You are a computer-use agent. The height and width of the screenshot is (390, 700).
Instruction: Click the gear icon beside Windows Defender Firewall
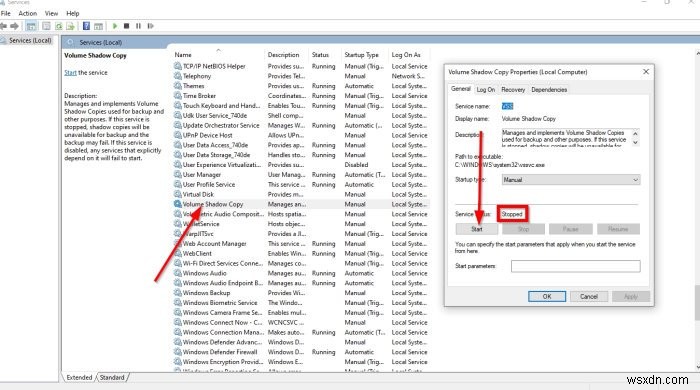click(178, 352)
